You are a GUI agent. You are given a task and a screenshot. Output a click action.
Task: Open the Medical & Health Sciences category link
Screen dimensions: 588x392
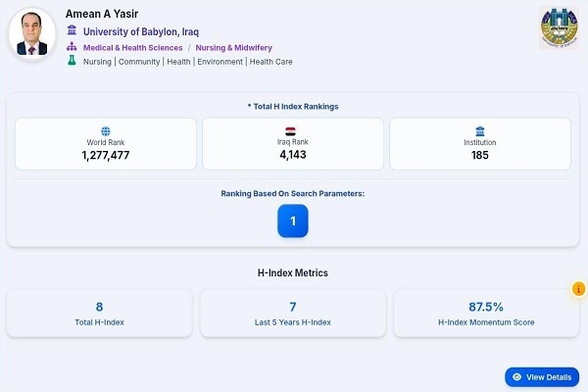point(132,48)
